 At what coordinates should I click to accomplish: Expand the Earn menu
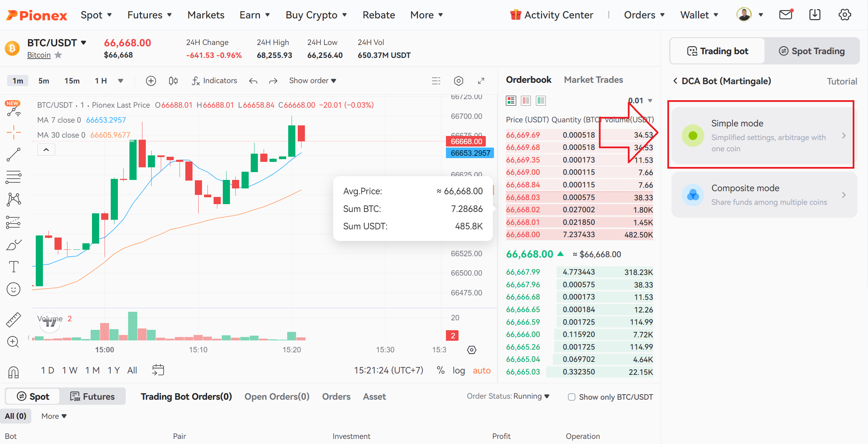pyautogui.click(x=255, y=15)
